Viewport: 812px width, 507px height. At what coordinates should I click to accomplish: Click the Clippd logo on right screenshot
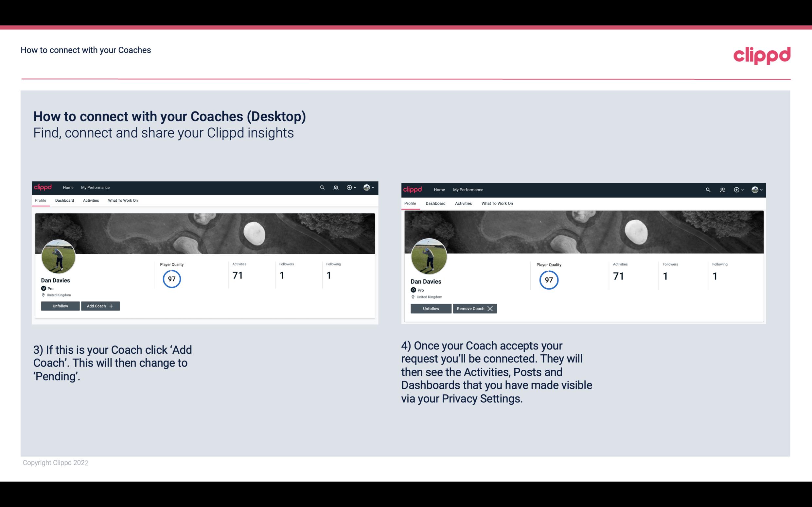pos(413,189)
